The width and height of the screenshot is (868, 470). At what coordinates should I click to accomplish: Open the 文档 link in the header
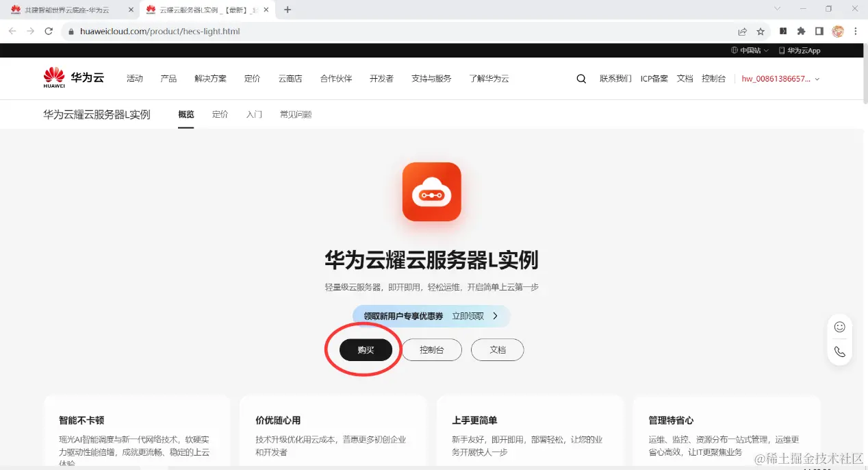685,79
